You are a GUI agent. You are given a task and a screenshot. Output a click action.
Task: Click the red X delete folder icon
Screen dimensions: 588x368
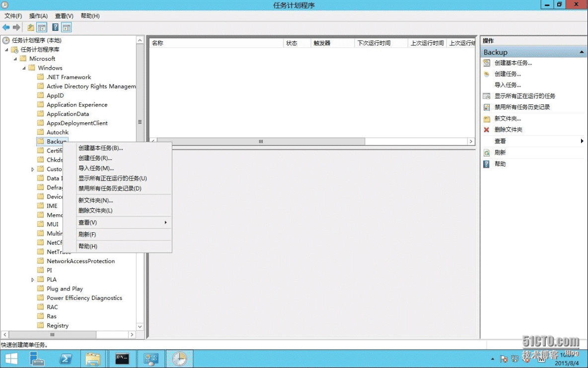(x=487, y=130)
